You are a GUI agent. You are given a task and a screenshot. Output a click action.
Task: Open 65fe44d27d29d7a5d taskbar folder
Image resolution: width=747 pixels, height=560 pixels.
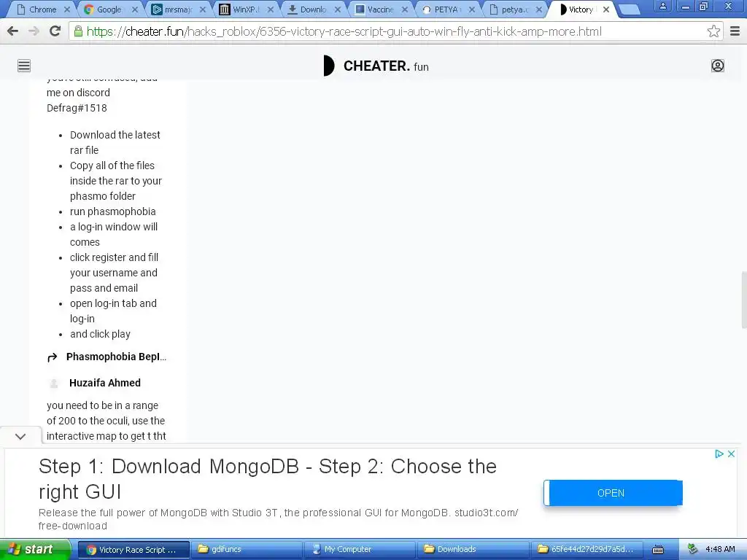587,550
